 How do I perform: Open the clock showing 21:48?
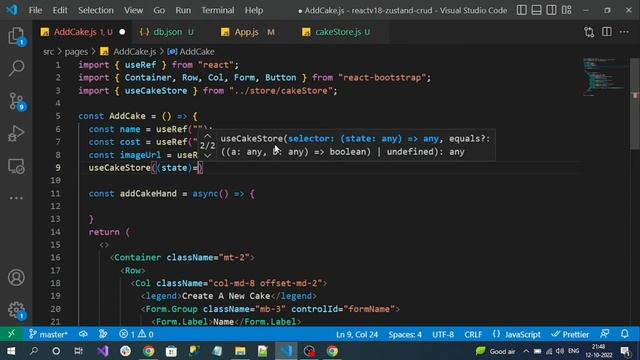(x=598, y=351)
